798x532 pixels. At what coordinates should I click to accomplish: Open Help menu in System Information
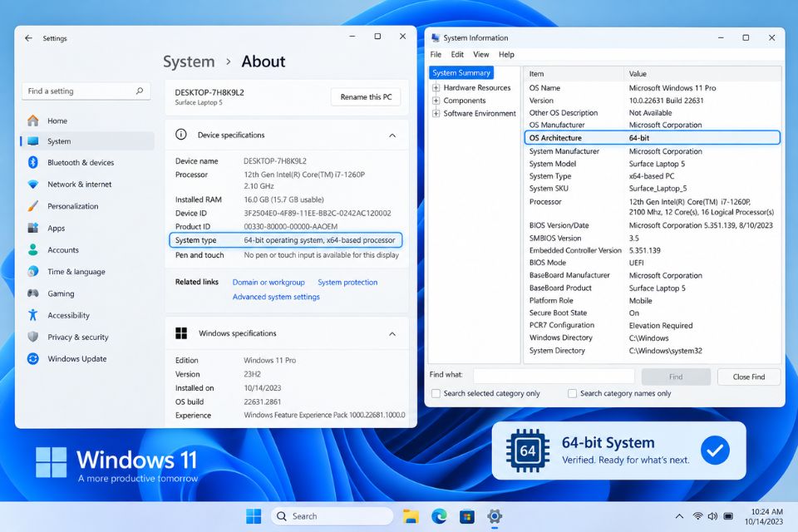coord(506,55)
